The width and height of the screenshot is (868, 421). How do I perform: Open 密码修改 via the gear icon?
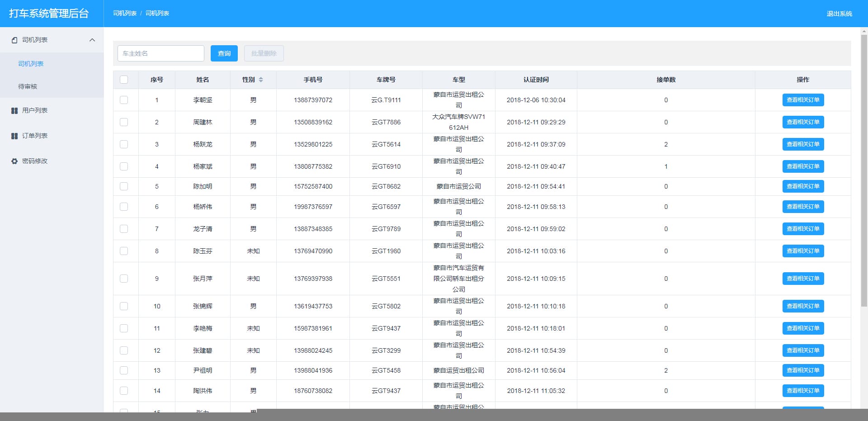[14, 161]
